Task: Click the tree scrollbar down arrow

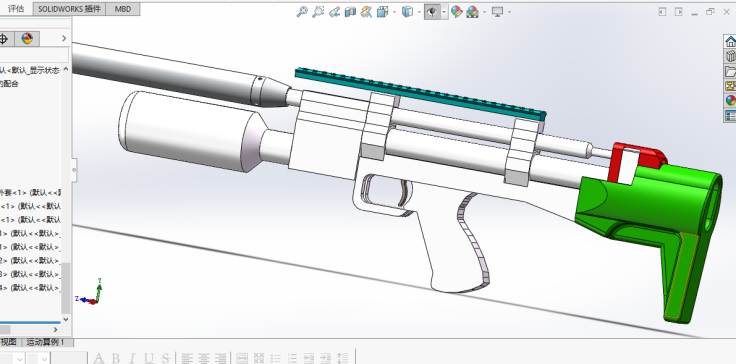Action: click(x=66, y=319)
